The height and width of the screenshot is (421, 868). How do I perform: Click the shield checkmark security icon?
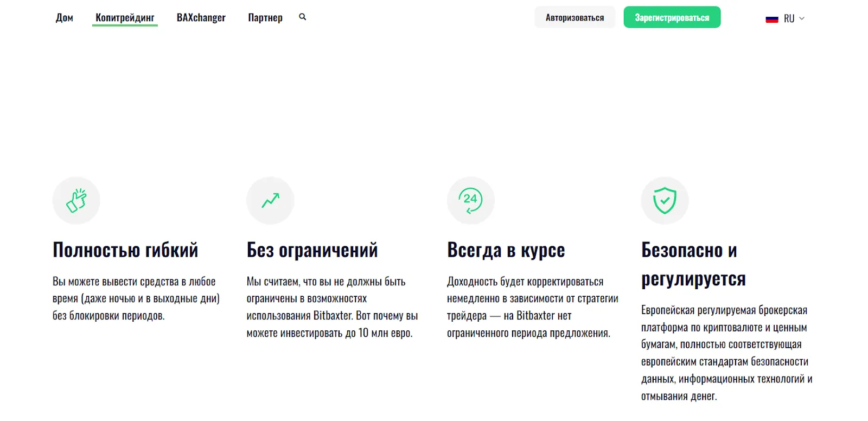pos(665,200)
